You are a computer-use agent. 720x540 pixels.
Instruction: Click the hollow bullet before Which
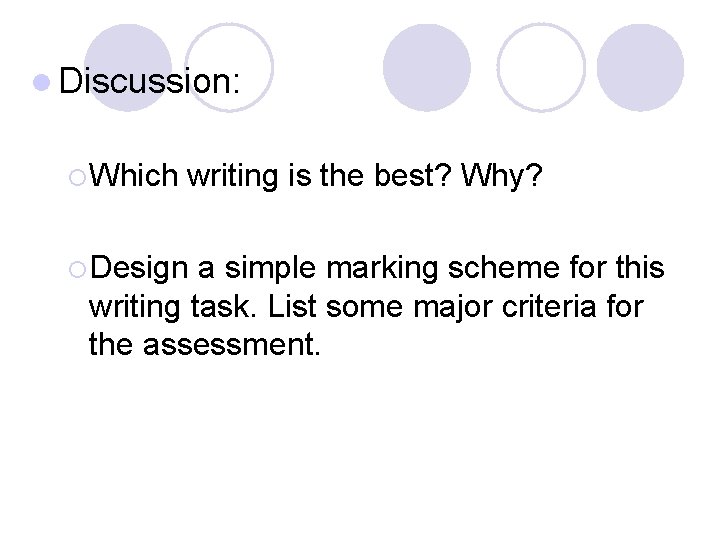coord(79,178)
